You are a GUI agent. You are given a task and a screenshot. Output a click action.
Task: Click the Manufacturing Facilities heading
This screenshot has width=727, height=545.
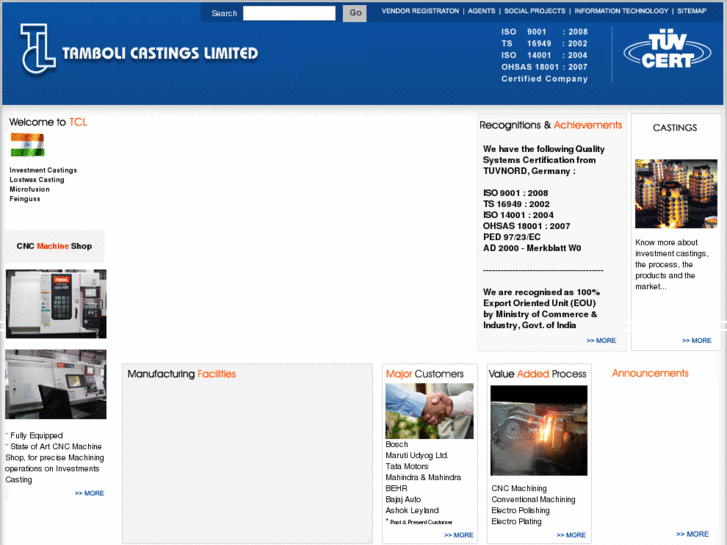pyautogui.click(x=181, y=374)
